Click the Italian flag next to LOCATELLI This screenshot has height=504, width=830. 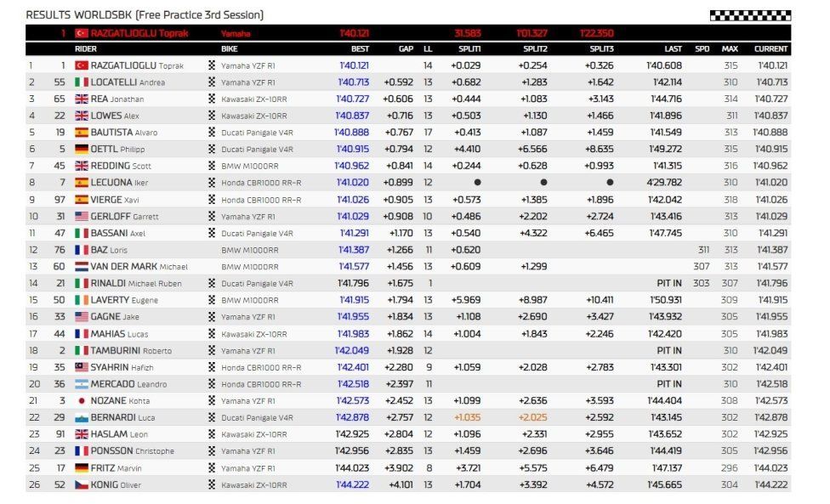click(82, 82)
